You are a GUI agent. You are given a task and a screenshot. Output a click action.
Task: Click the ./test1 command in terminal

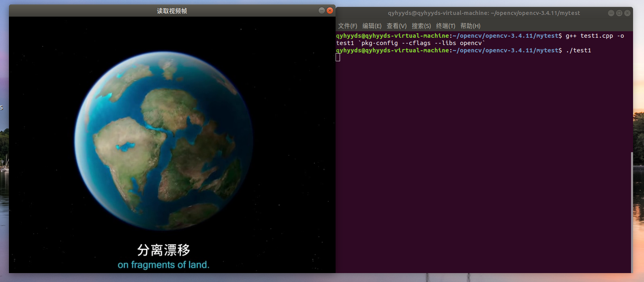click(579, 50)
